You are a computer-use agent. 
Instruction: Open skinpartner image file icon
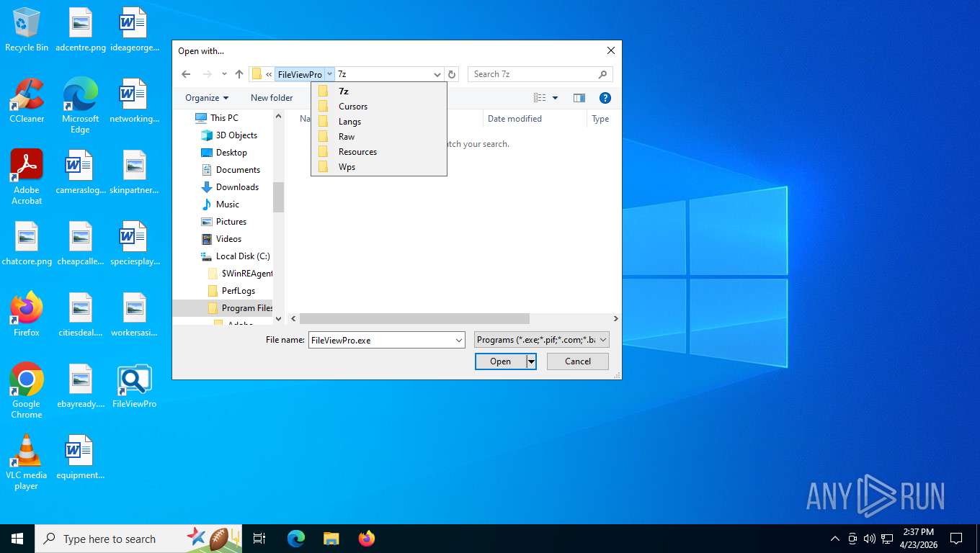click(135, 172)
